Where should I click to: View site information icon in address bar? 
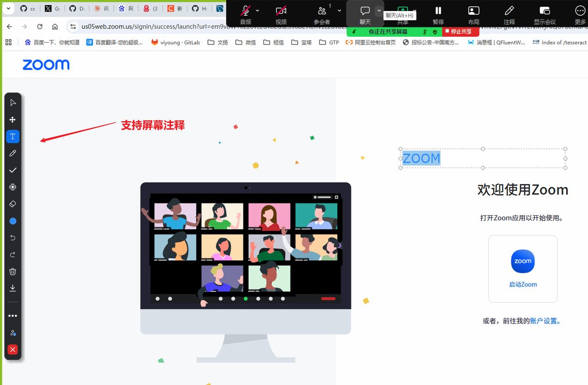[x=73, y=27]
